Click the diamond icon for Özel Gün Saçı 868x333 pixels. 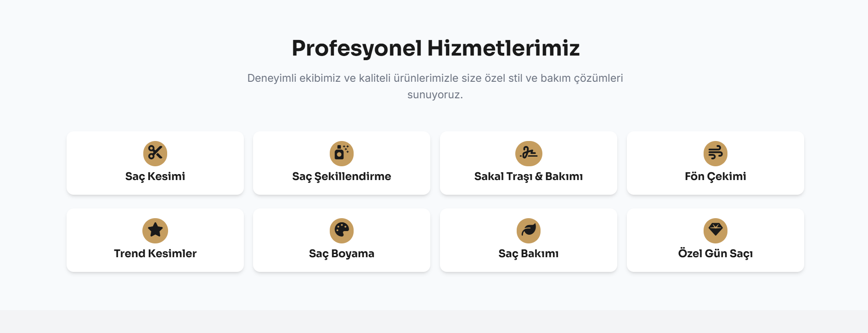(715, 231)
